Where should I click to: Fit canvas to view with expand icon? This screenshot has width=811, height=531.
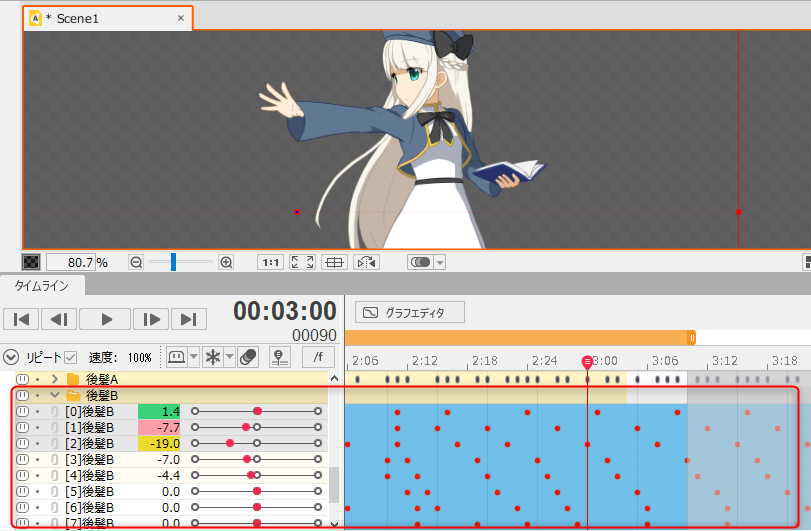[301, 262]
